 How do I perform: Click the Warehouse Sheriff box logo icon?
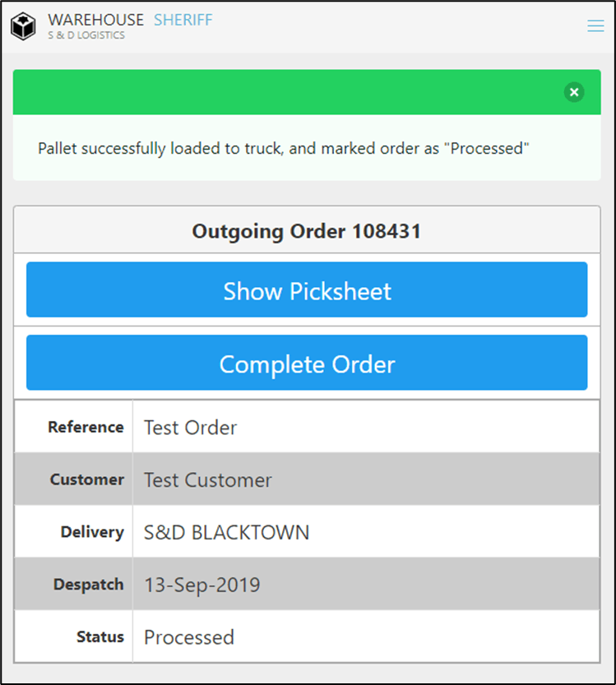click(x=23, y=26)
